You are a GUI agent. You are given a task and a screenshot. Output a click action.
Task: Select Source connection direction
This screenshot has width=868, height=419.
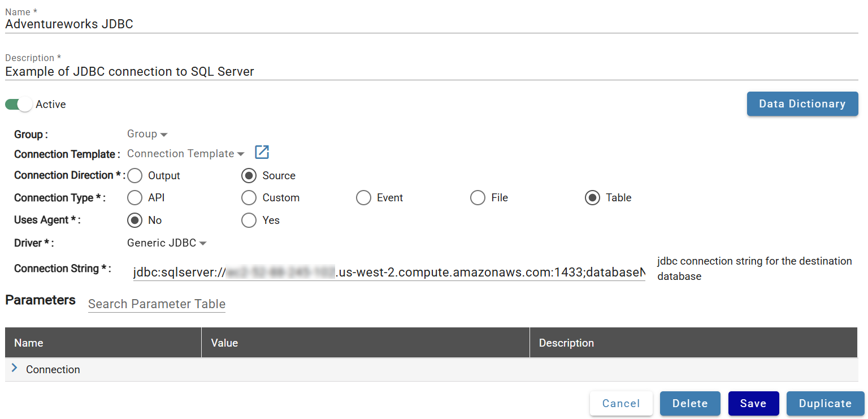(x=249, y=175)
